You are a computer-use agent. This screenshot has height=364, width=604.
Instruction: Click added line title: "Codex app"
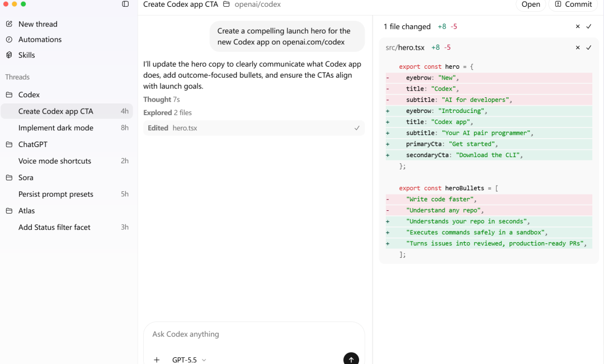pos(489,122)
